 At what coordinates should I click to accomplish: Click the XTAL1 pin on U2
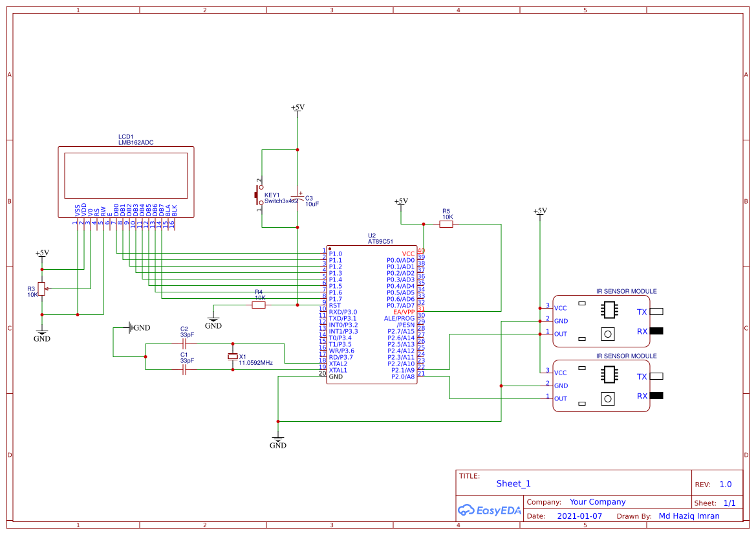click(x=336, y=371)
